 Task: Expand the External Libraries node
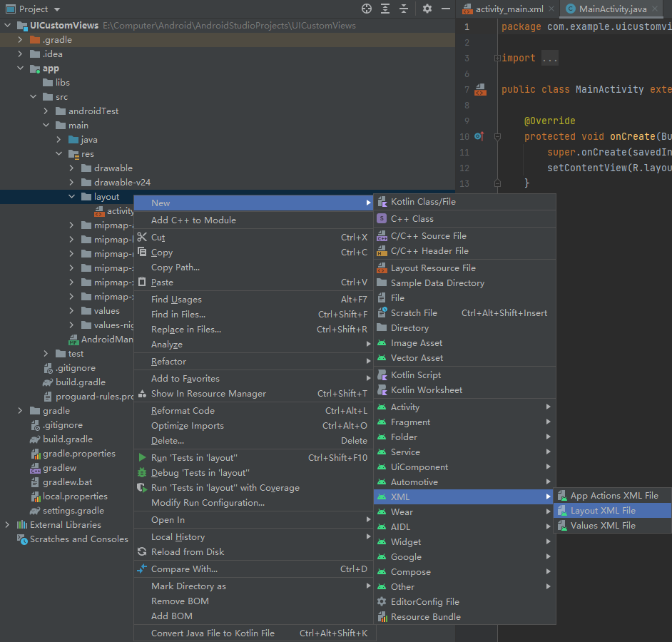tap(7, 524)
